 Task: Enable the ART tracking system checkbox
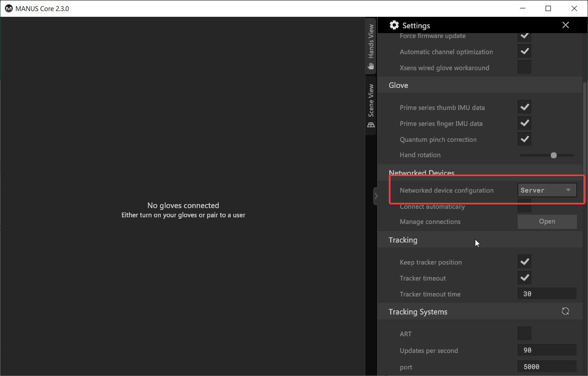click(524, 334)
